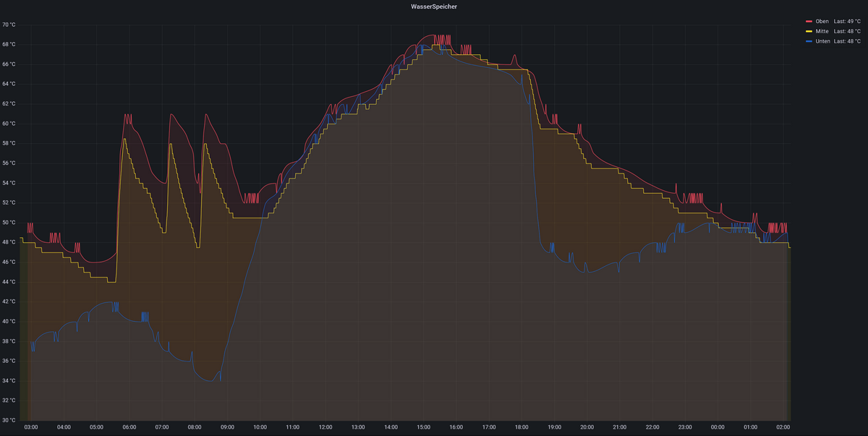Click the 44 °C y-axis label
The image size is (868, 436).
[8, 281]
